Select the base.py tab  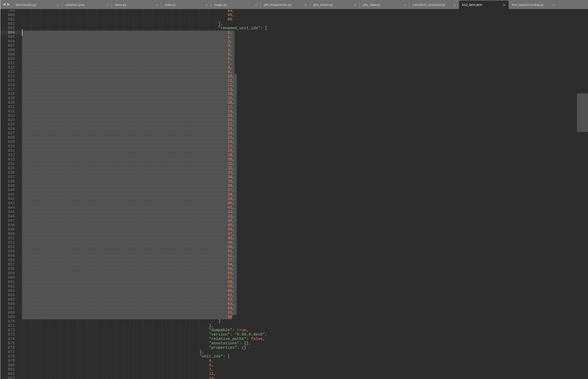click(120, 5)
